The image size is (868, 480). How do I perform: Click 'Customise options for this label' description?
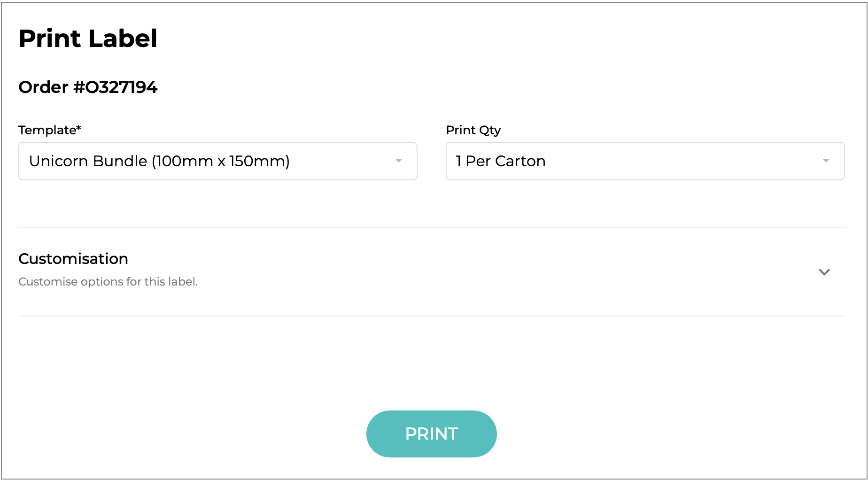pos(108,282)
